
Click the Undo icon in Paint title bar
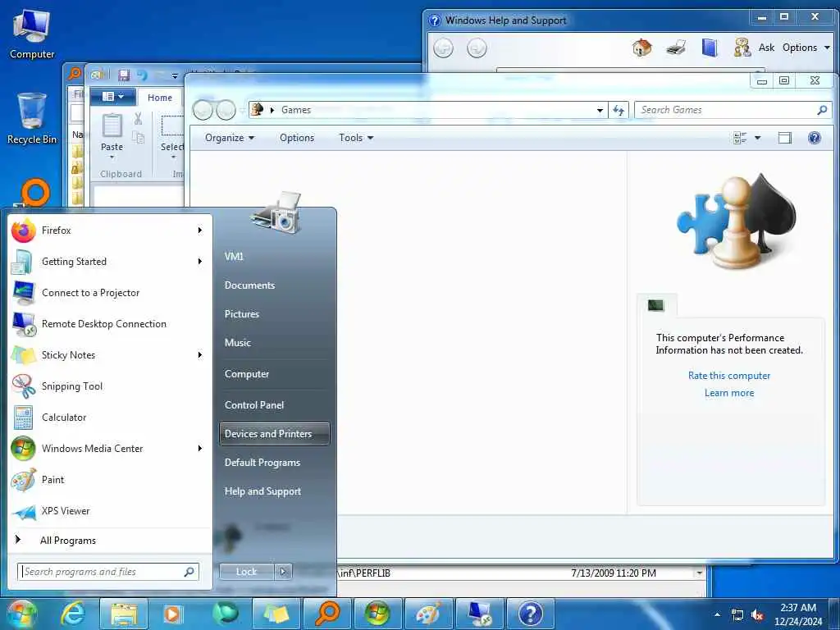click(142, 75)
